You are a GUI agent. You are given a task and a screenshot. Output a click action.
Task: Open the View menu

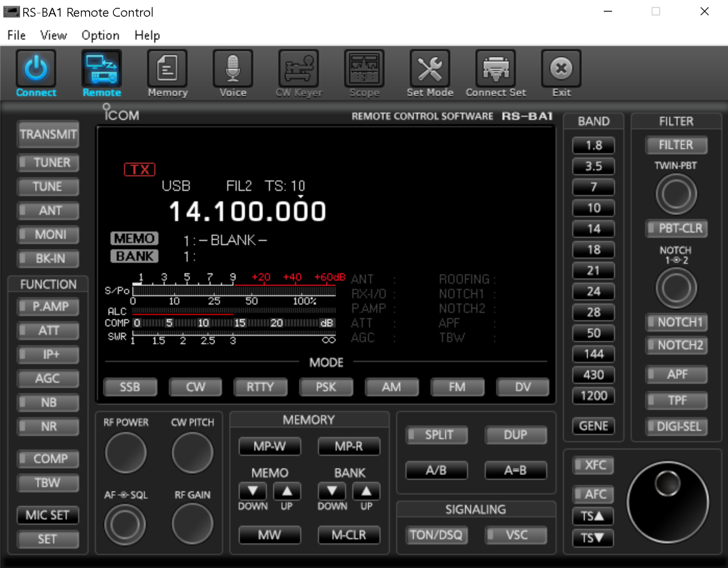[x=53, y=35]
